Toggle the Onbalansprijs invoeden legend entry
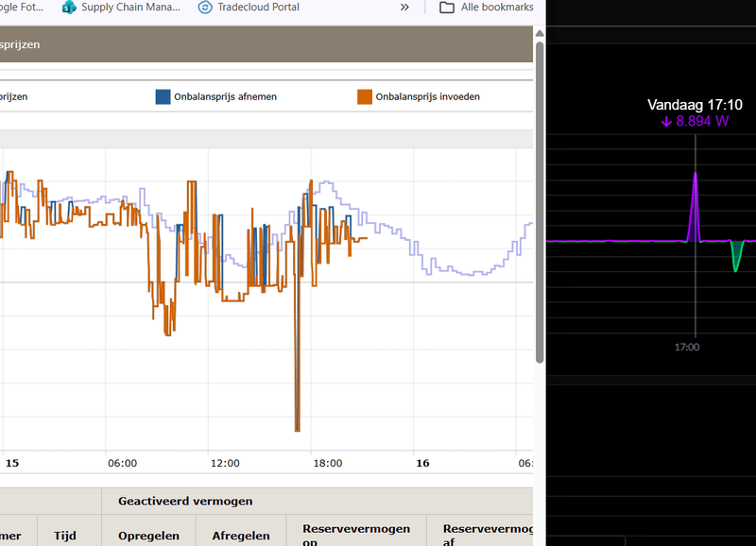 pos(427,96)
